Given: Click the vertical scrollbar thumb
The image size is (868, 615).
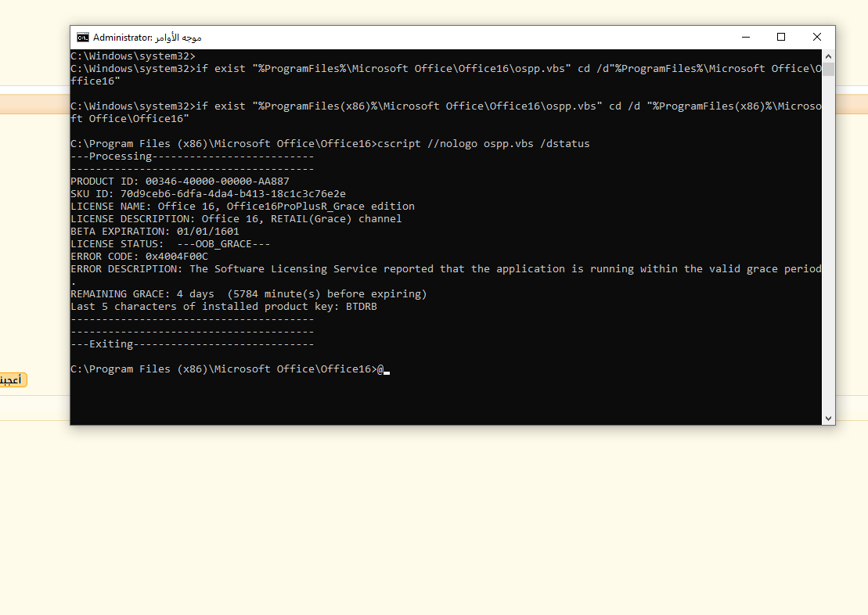Looking at the screenshot, I should [828, 69].
